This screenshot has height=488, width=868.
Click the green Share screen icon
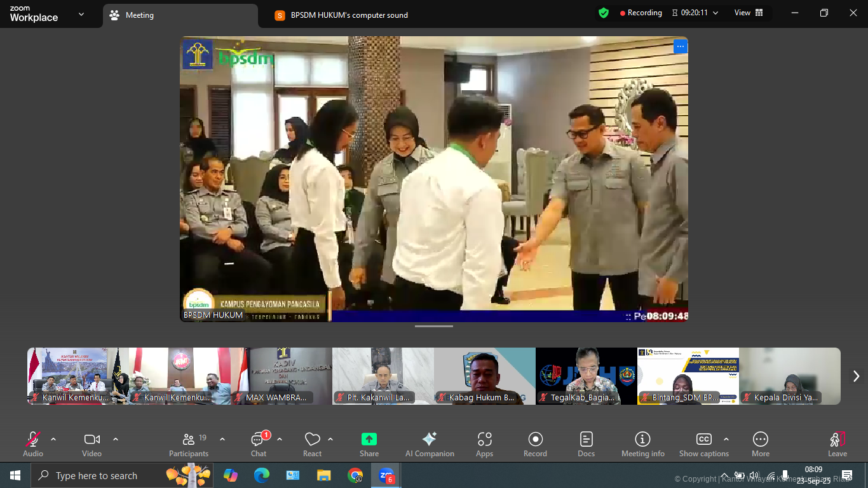pos(369,440)
